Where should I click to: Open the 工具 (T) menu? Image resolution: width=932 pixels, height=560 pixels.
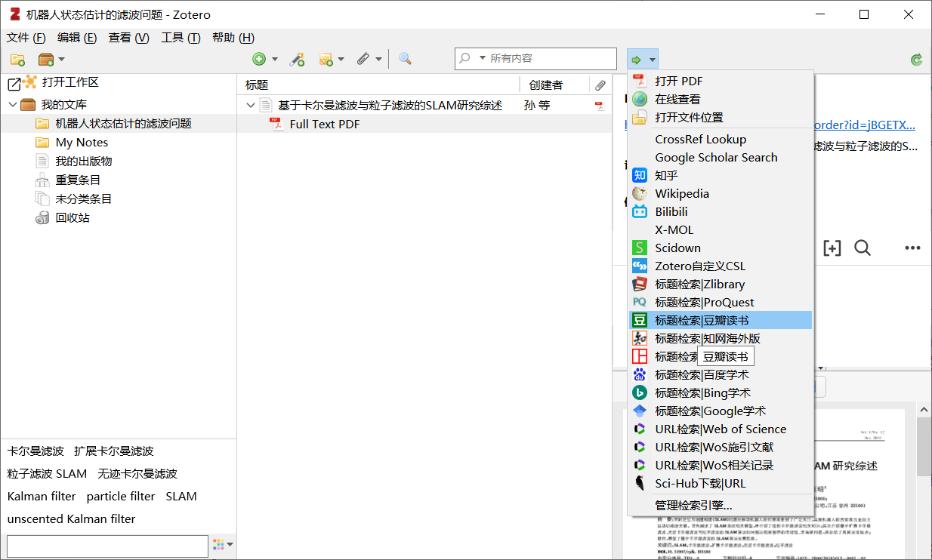point(181,38)
